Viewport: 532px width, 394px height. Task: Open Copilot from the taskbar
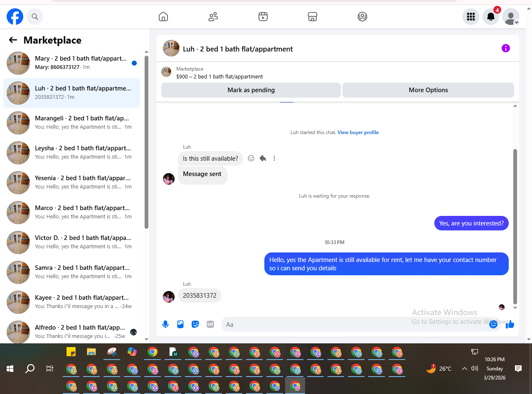pos(132,352)
